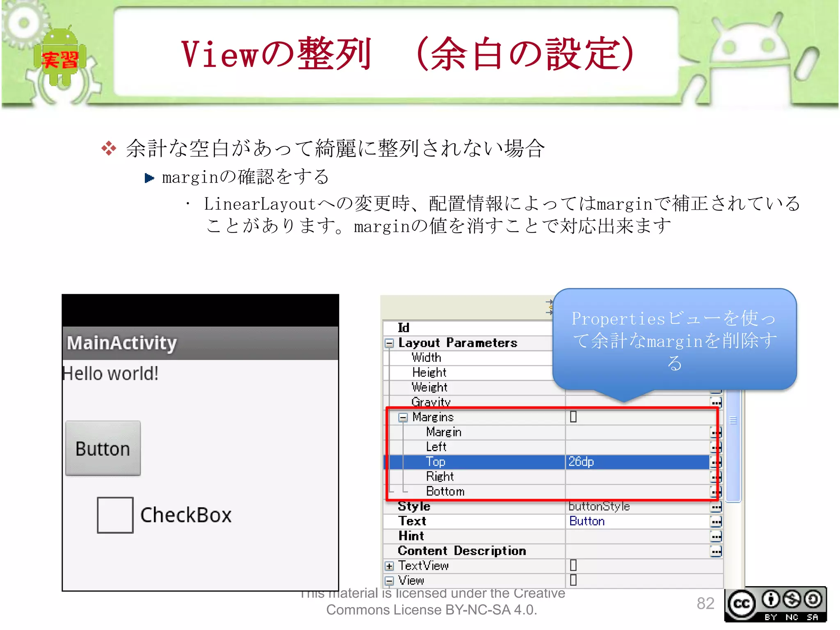Select the Id property row

point(468,328)
